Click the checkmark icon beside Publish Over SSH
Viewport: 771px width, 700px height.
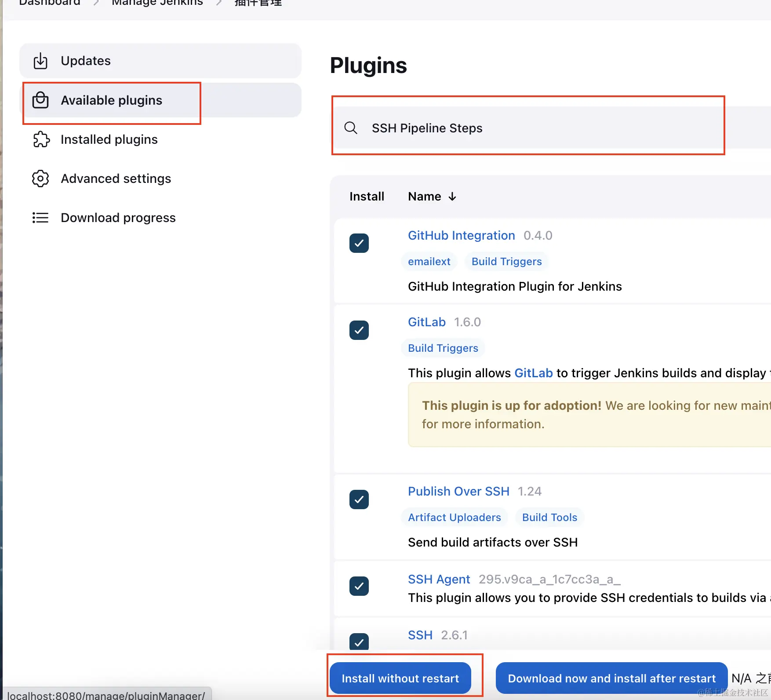359,499
